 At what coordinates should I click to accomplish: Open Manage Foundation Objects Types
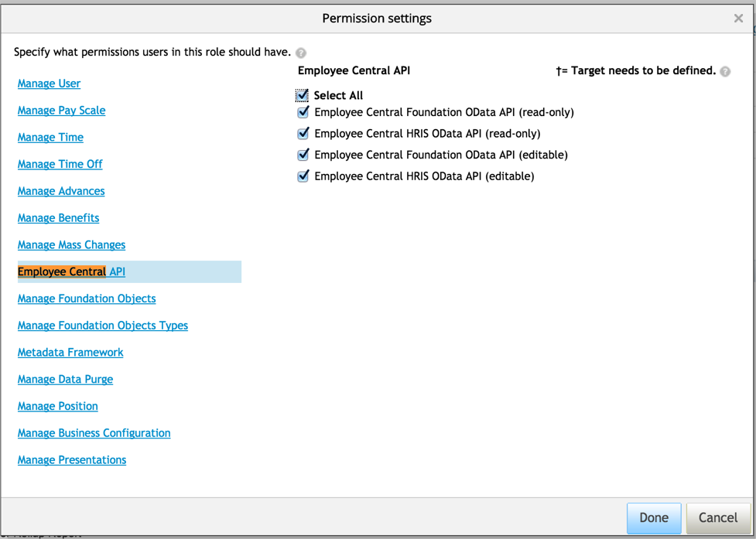(102, 326)
